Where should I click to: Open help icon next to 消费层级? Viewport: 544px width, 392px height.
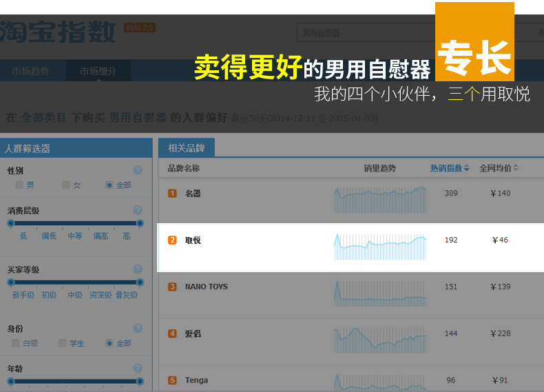point(138,210)
